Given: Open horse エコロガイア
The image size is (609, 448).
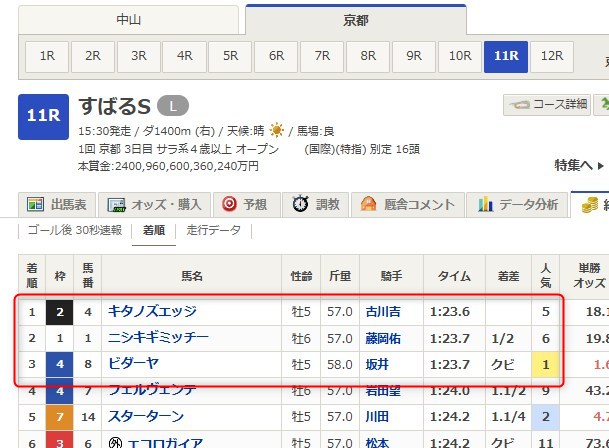Looking at the screenshot, I should pyautogui.click(x=165, y=443).
